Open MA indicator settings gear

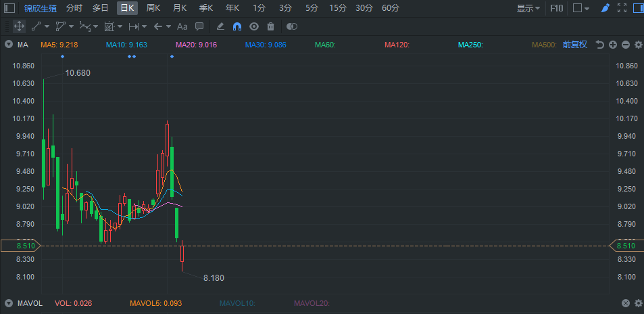(638, 45)
